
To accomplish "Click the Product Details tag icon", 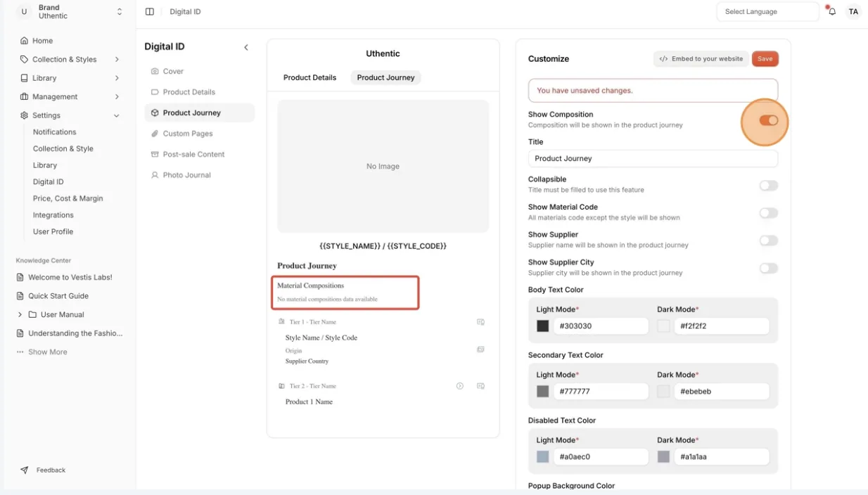I will (155, 92).
